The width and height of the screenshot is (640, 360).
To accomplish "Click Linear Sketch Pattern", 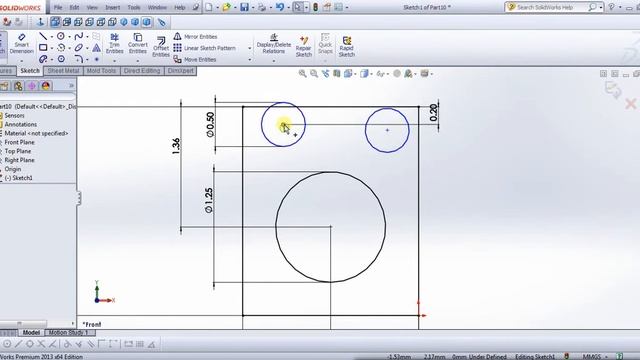I will click(204, 48).
